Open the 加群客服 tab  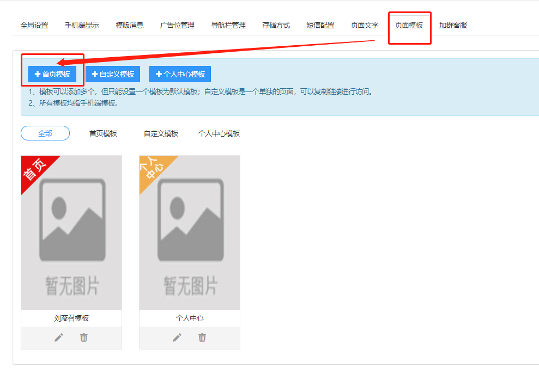(x=453, y=25)
